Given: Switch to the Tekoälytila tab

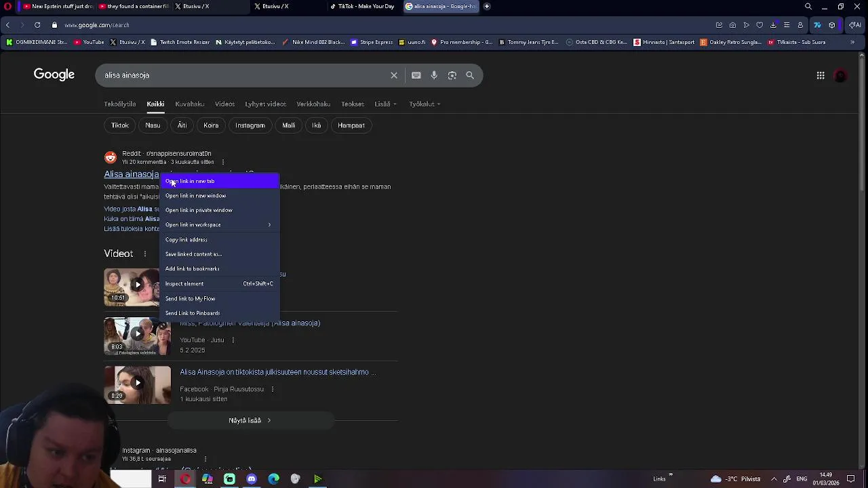Looking at the screenshot, I should [120, 104].
